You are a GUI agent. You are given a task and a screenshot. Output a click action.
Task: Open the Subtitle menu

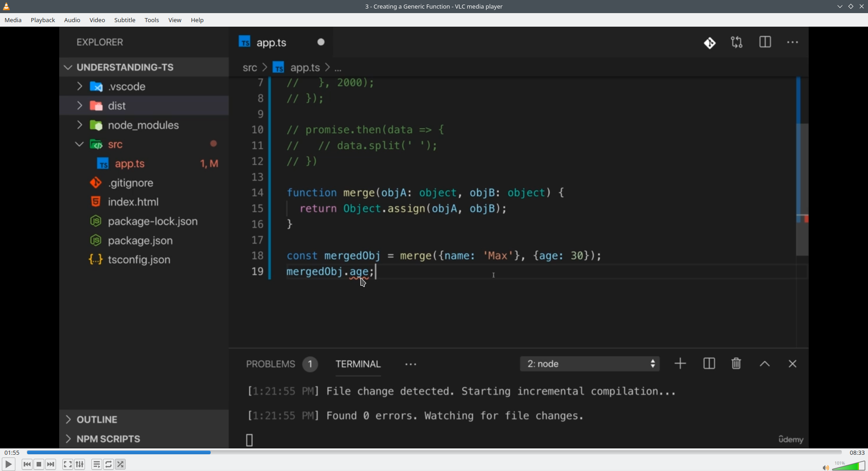coord(125,20)
